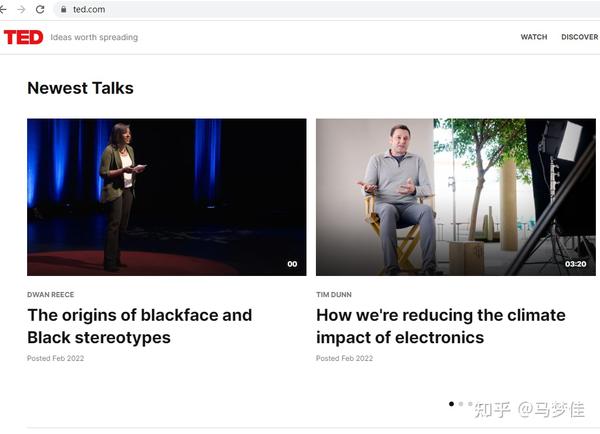Open the DISCOVER menu

[579, 37]
